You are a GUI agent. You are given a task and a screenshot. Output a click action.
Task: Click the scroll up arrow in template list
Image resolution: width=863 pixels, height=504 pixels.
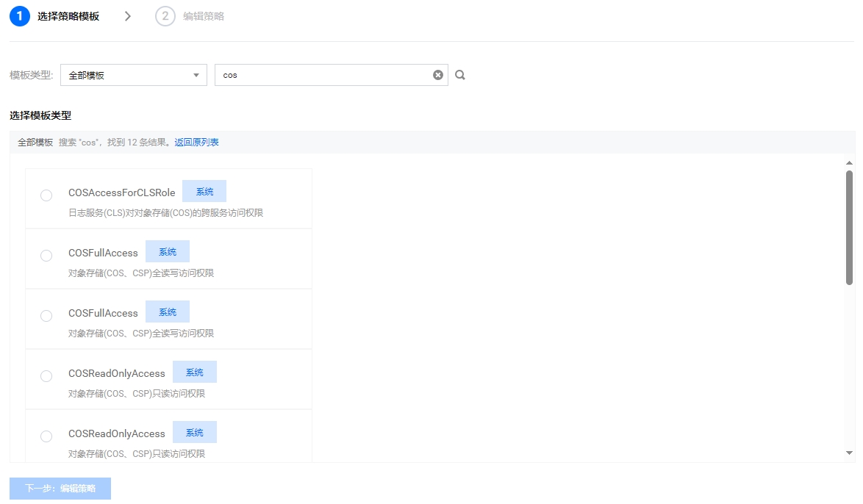point(849,162)
